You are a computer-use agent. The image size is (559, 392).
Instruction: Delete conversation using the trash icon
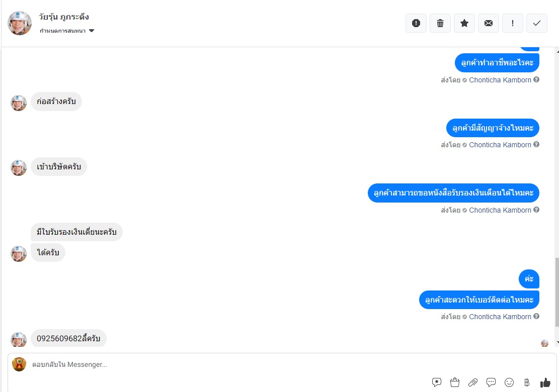[x=440, y=23]
